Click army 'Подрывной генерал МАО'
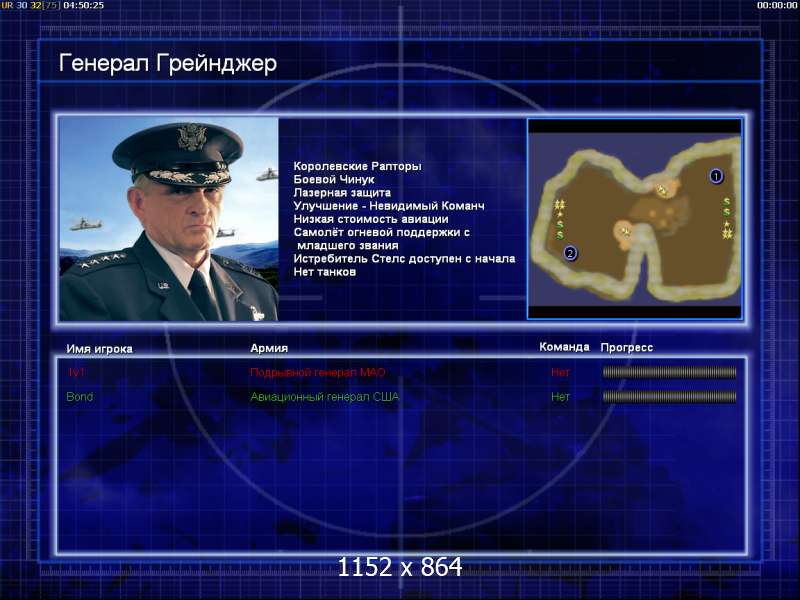This screenshot has height=600, width=800. [317, 372]
